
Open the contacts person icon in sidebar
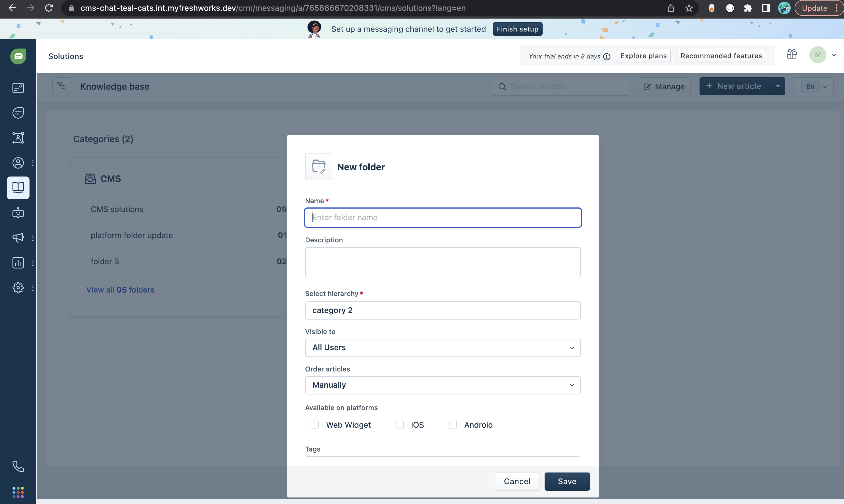click(18, 163)
